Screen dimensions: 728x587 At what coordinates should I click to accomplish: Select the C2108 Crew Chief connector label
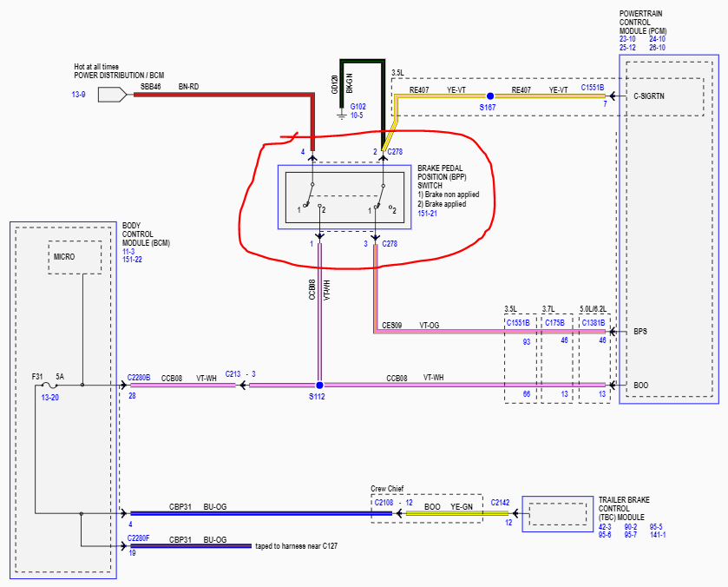[384, 502]
